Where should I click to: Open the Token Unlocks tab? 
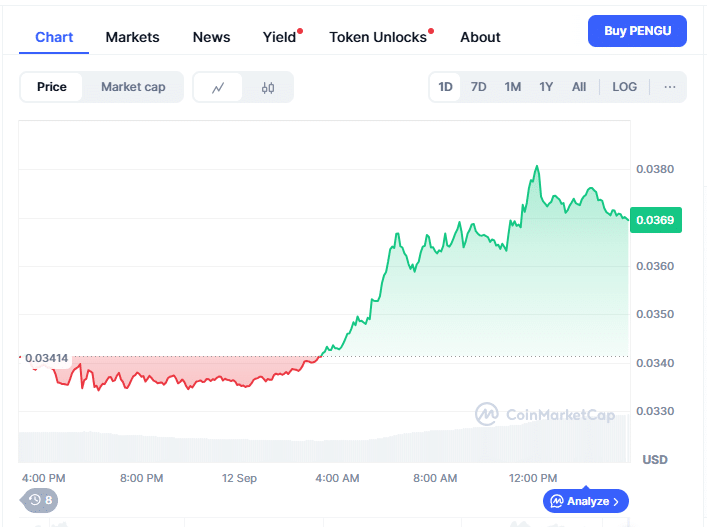click(378, 37)
